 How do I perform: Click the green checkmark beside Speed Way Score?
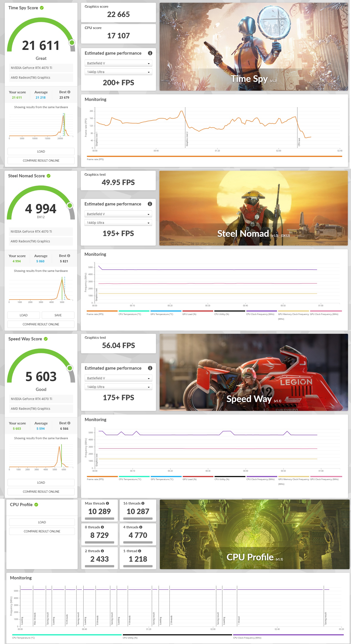(46, 339)
